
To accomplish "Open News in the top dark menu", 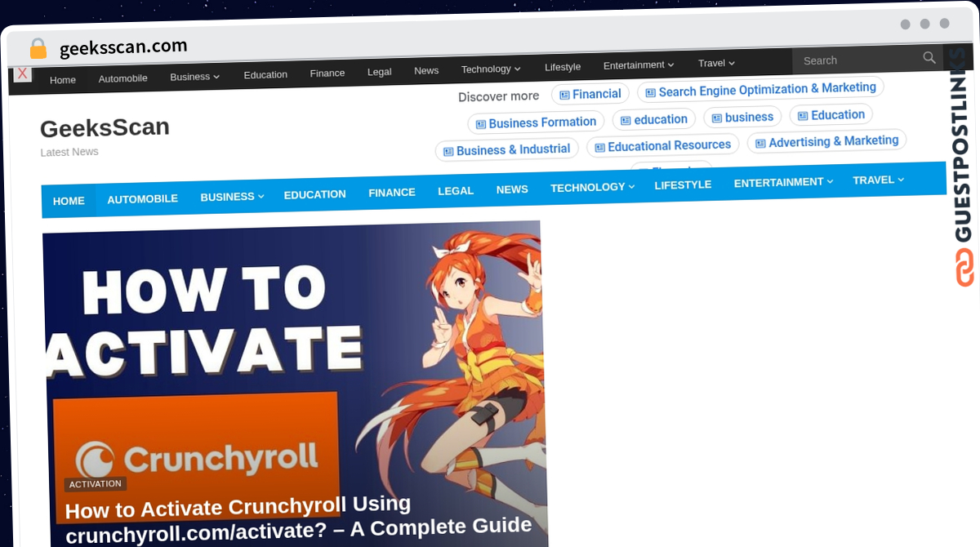I will point(426,70).
